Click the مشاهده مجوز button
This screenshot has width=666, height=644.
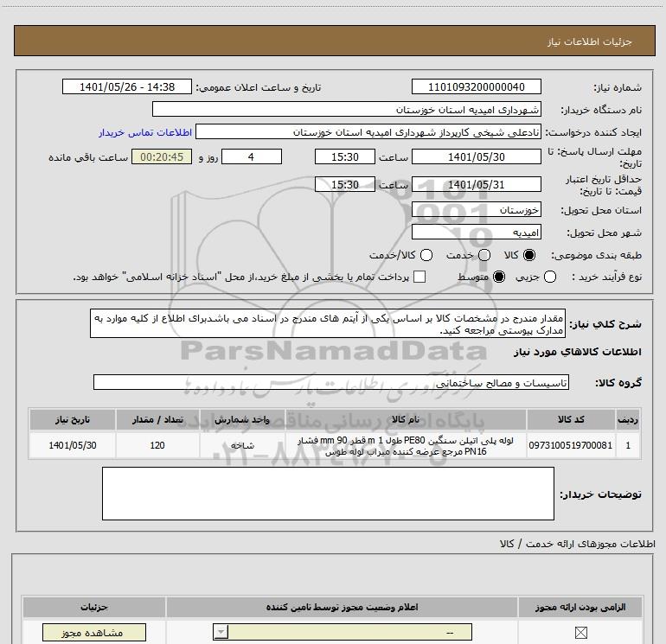pyautogui.click(x=94, y=633)
